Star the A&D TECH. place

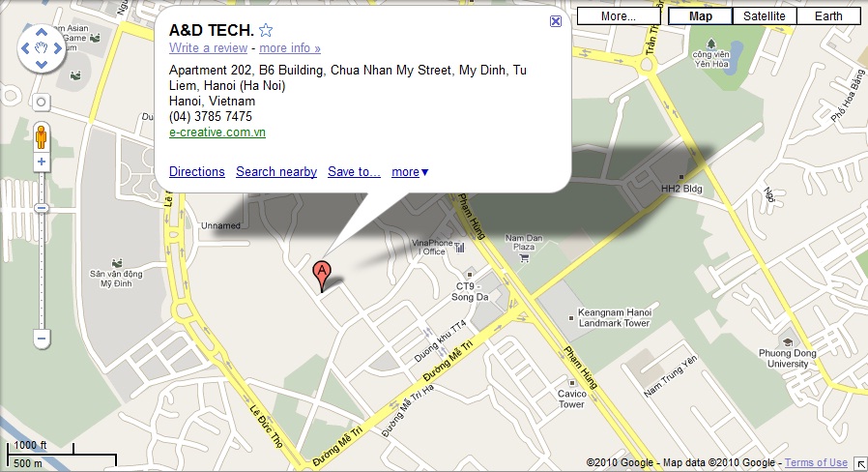coord(266,30)
